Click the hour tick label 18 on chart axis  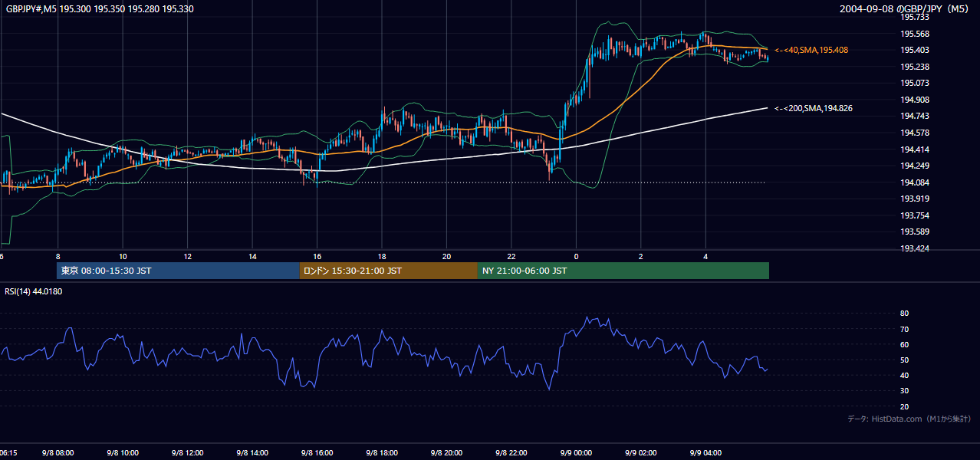coord(382,256)
